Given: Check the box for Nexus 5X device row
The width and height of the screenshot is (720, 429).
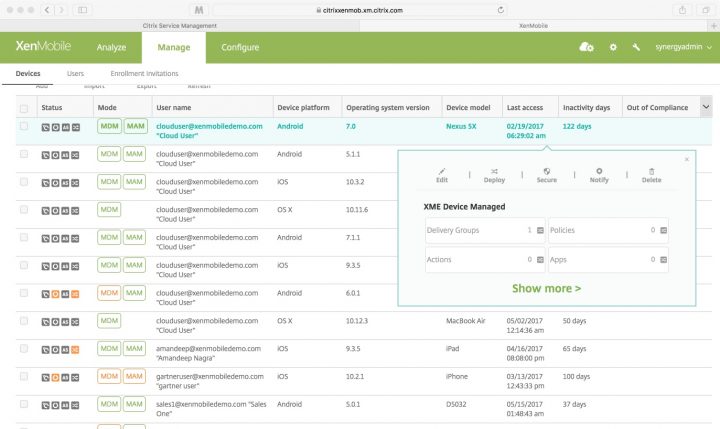Looking at the screenshot, I should coord(24,127).
